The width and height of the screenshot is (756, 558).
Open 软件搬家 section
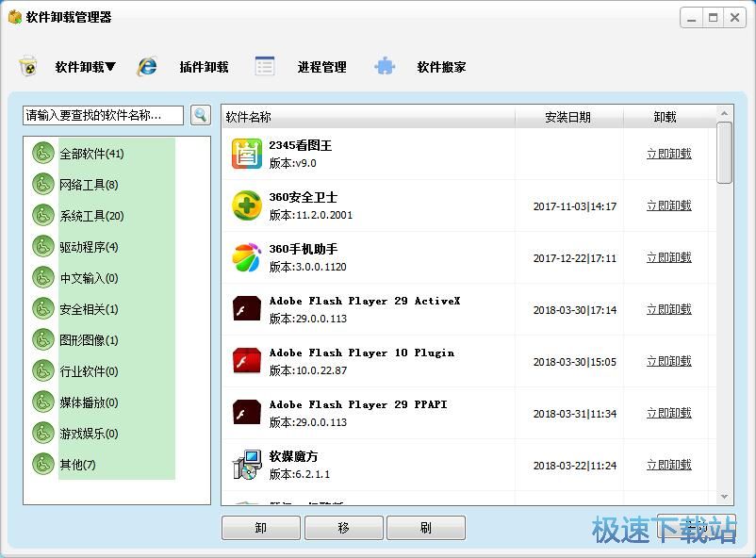(441, 67)
